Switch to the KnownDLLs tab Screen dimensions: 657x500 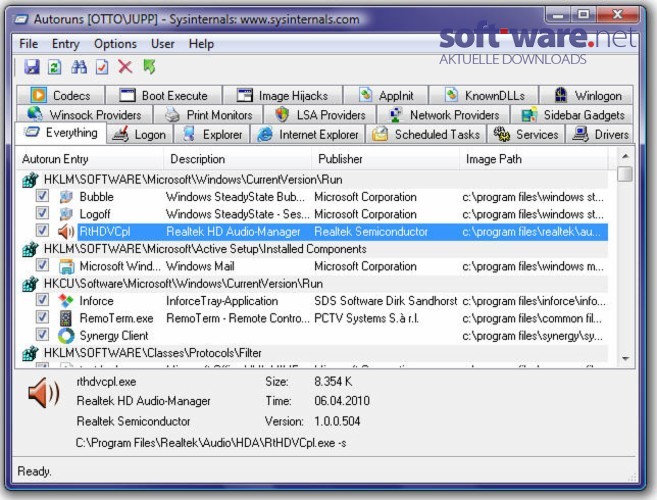click(484, 95)
